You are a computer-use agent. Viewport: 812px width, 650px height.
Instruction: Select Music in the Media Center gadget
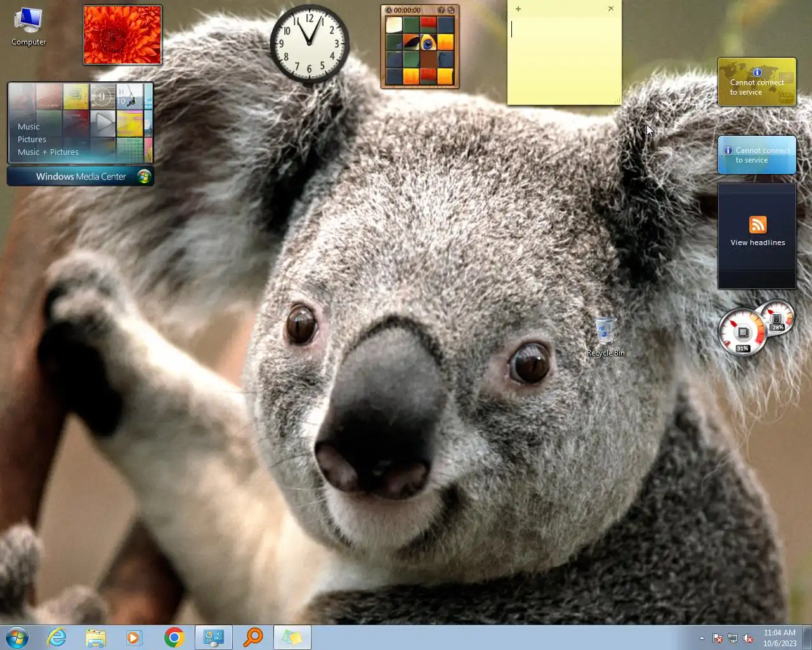29,127
